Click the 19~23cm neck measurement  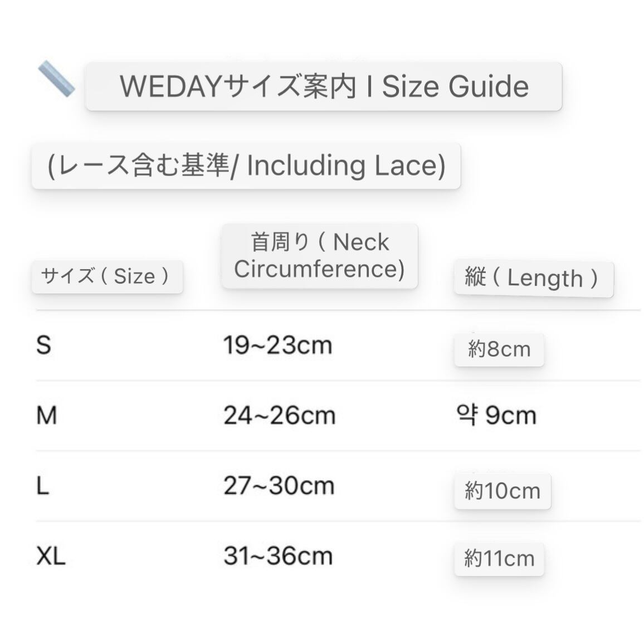coord(277,345)
